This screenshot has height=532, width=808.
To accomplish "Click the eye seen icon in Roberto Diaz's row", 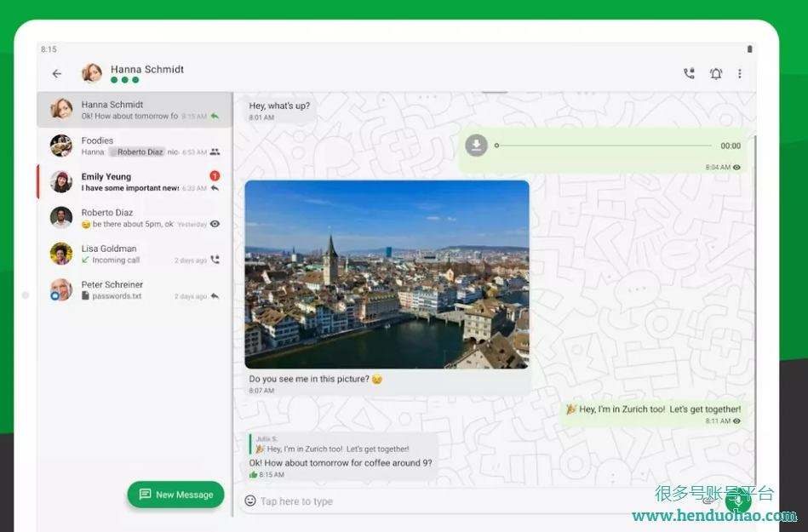I will click(x=215, y=224).
